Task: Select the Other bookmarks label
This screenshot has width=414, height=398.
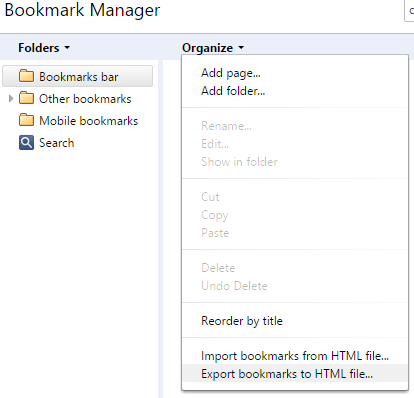Action: click(x=85, y=99)
